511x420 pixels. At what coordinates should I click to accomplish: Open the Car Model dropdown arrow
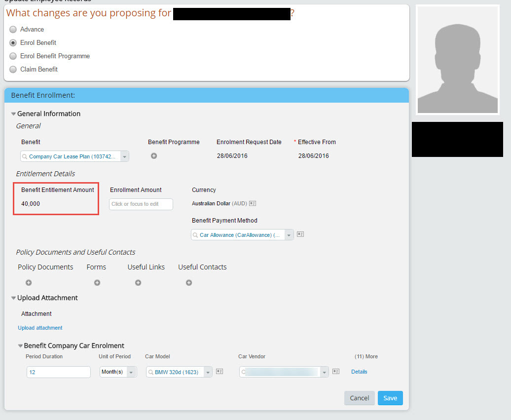click(x=208, y=372)
